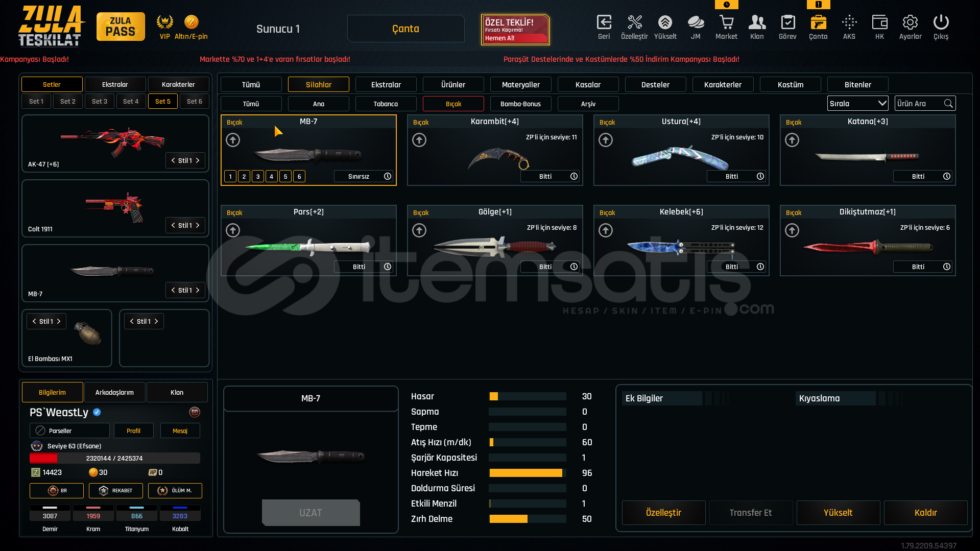Image resolution: width=980 pixels, height=551 pixels.
Task: Click upgrade arrow on Karambit[+4] card
Action: coord(419,140)
